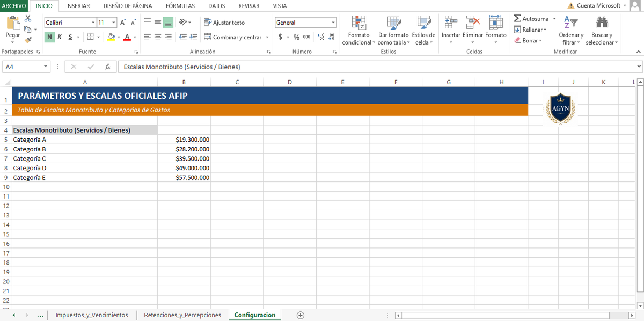Apply the red font color A

[x=127, y=37]
